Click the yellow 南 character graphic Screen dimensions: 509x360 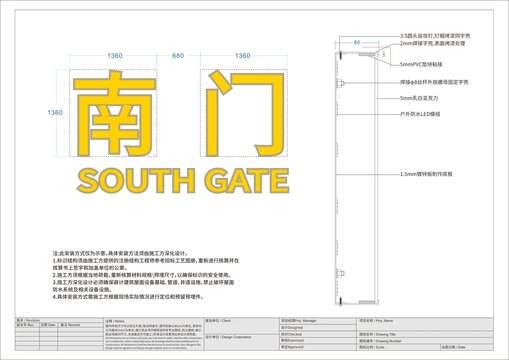[114, 113]
